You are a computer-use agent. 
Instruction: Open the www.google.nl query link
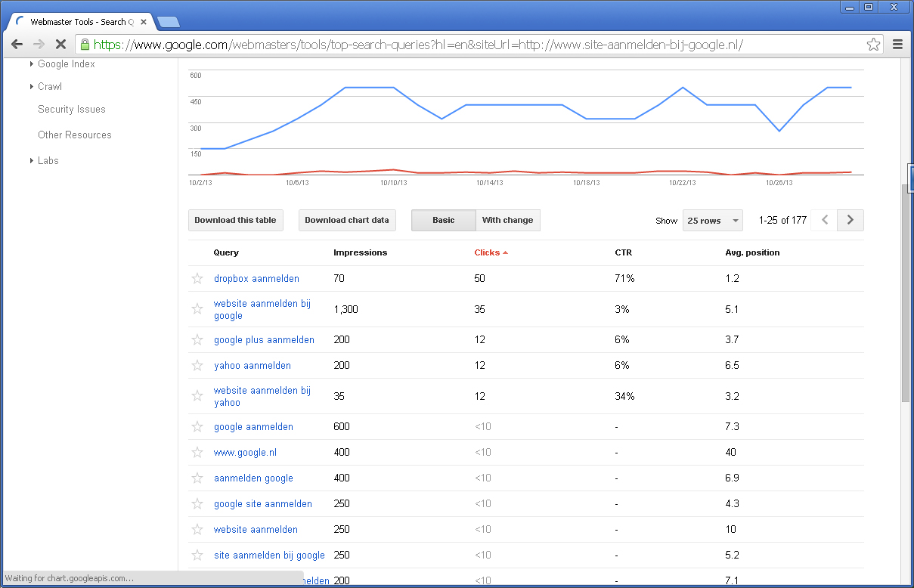pyautogui.click(x=245, y=453)
